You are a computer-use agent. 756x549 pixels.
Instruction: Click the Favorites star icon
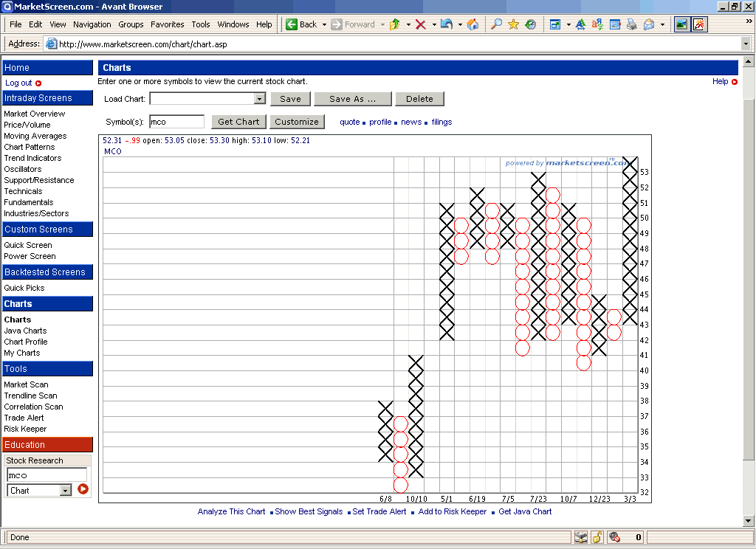click(514, 24)
